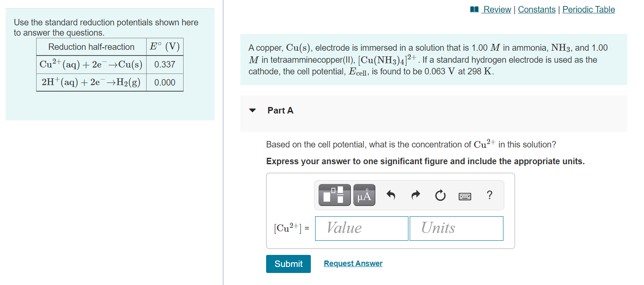644x285 pixels.
Task: Click the redo arrow in the answer toolbar
Action: (415, 194)
